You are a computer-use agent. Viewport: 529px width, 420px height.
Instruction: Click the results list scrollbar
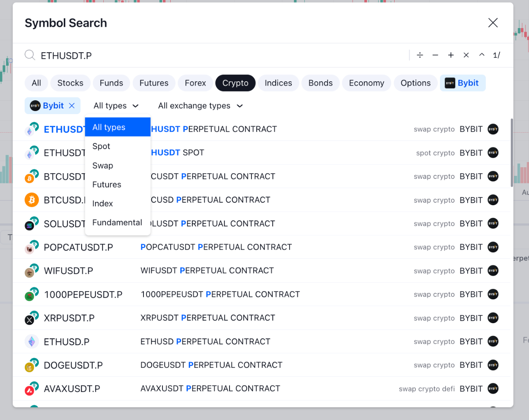[512, 151]
